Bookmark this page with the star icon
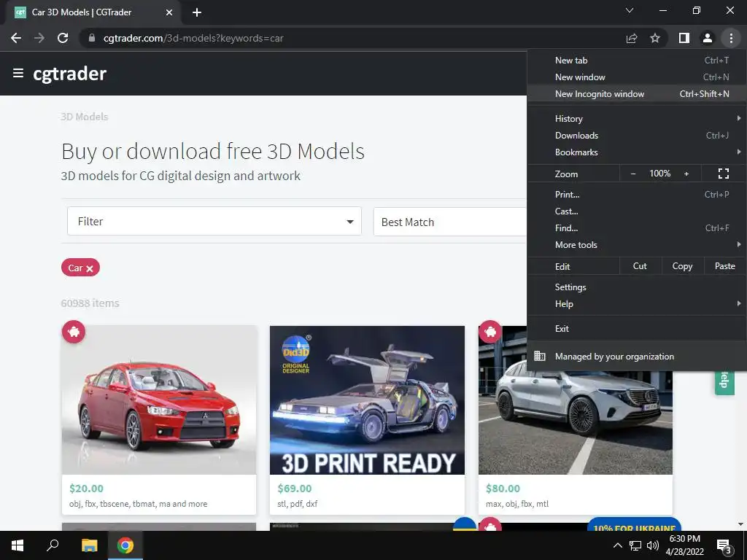Screen dimensions: 747x560 [655, 38]
